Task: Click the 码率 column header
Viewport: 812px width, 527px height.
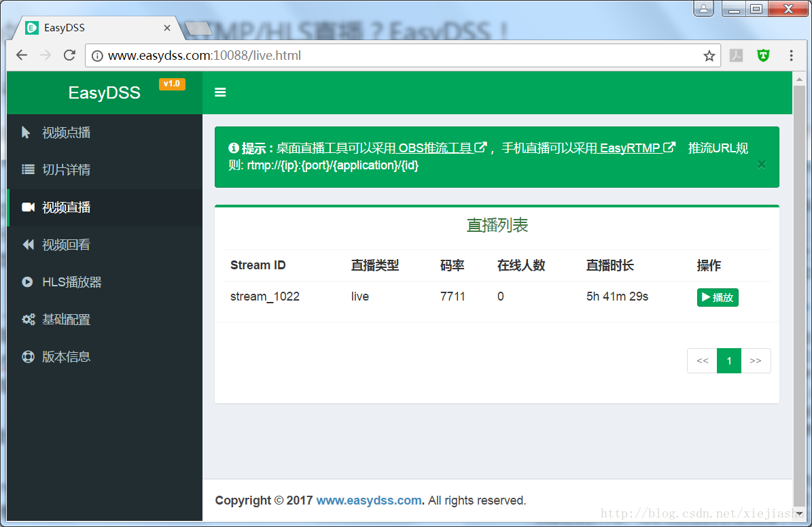Action: pos(452,265)
